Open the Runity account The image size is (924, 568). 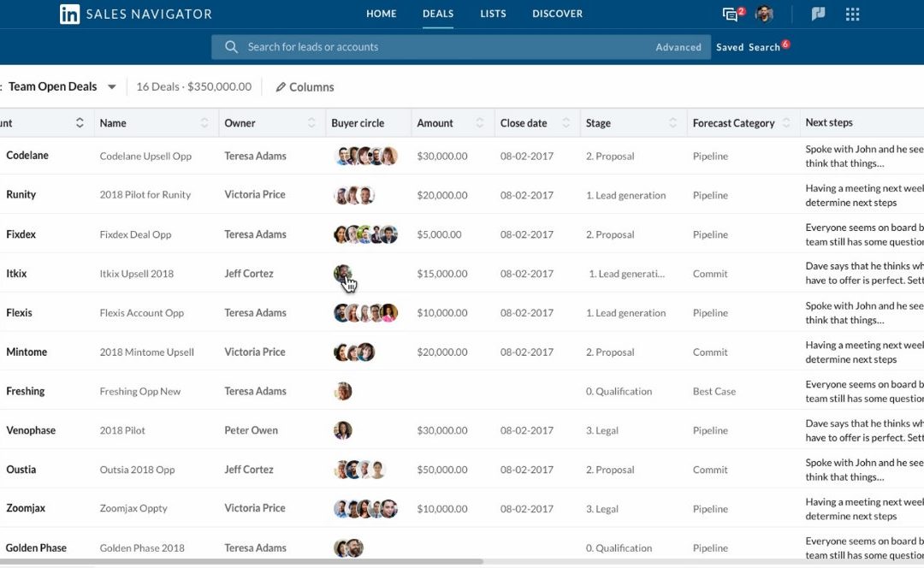pos(21,194)
